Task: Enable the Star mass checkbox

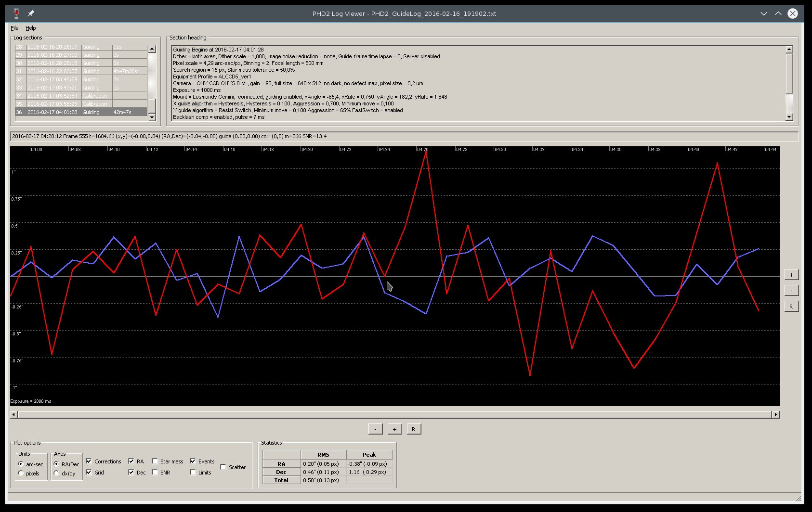Action: pos(155,461)
